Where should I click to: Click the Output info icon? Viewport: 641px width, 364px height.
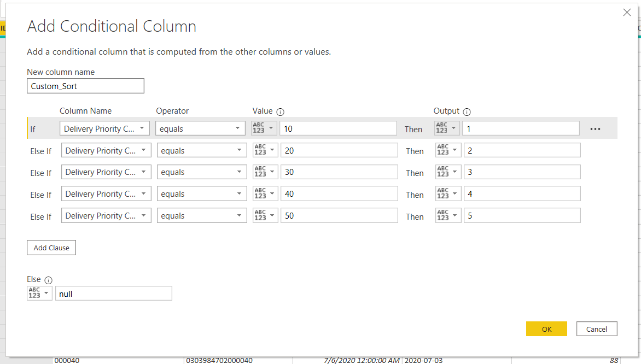click(x=467, y=111)
